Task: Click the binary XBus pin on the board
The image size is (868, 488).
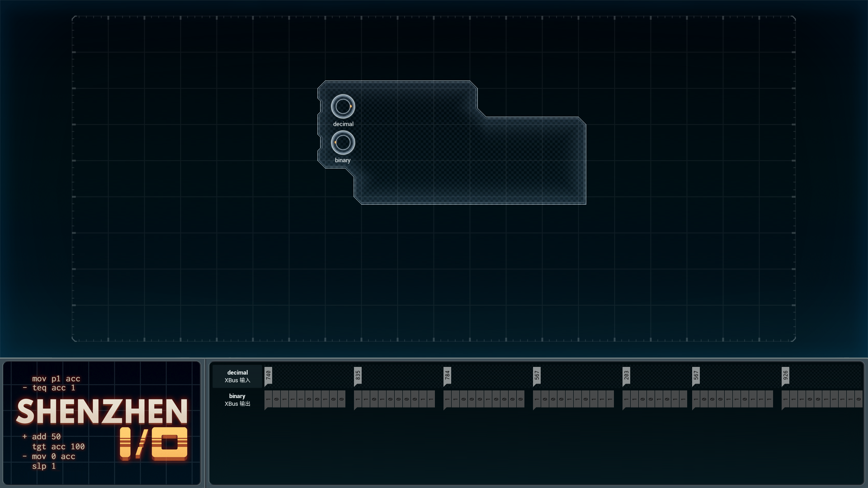Action: tap(343, 143)
